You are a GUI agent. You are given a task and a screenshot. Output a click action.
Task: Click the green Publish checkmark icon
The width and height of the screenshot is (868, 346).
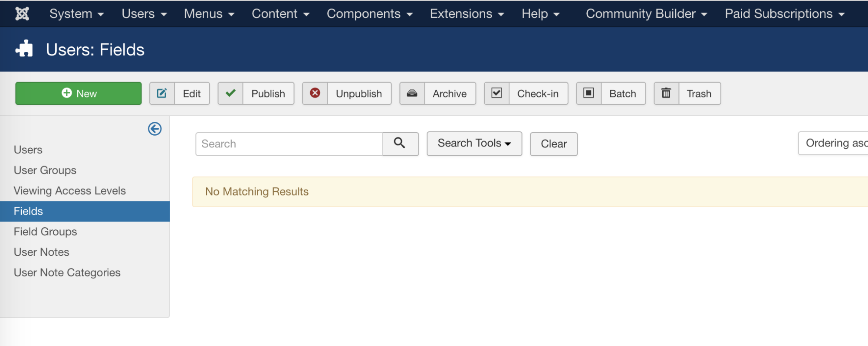[x=230, y=93]
